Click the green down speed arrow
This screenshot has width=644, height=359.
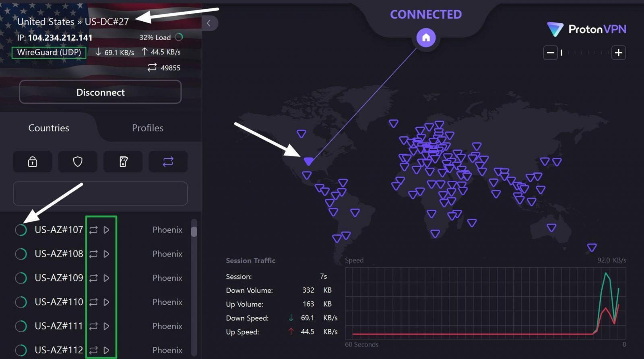click(291, 318)
